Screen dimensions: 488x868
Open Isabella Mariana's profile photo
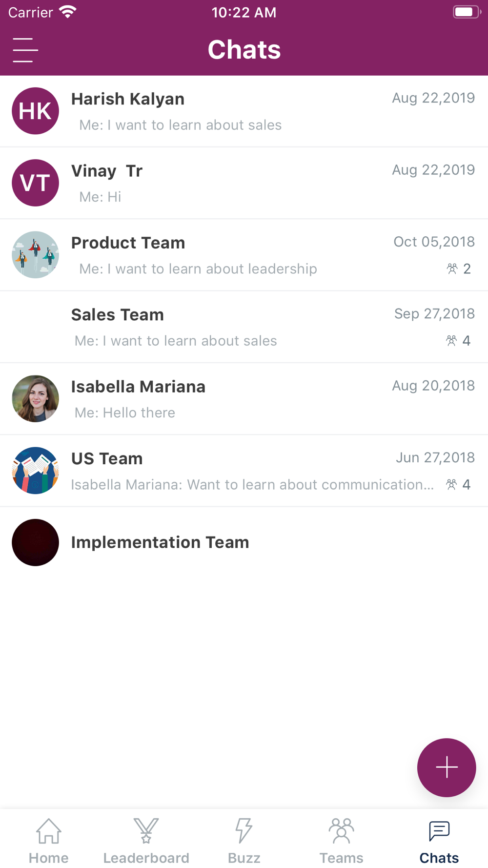pos(36,399)
